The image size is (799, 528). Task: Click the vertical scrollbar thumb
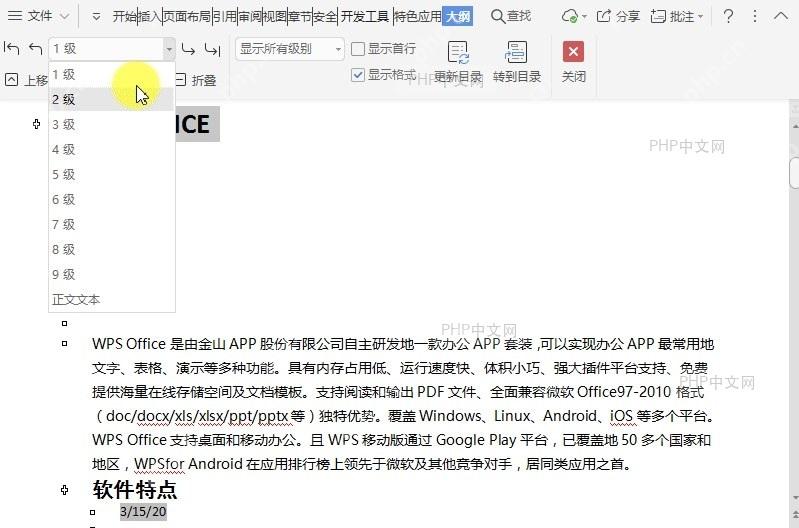pos(794,173)
